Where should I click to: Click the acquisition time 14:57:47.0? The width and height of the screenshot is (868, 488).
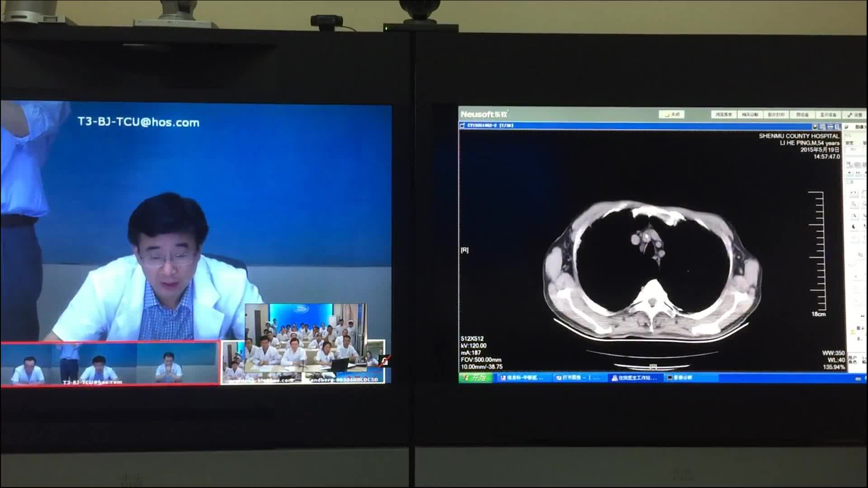click(827, 157)
